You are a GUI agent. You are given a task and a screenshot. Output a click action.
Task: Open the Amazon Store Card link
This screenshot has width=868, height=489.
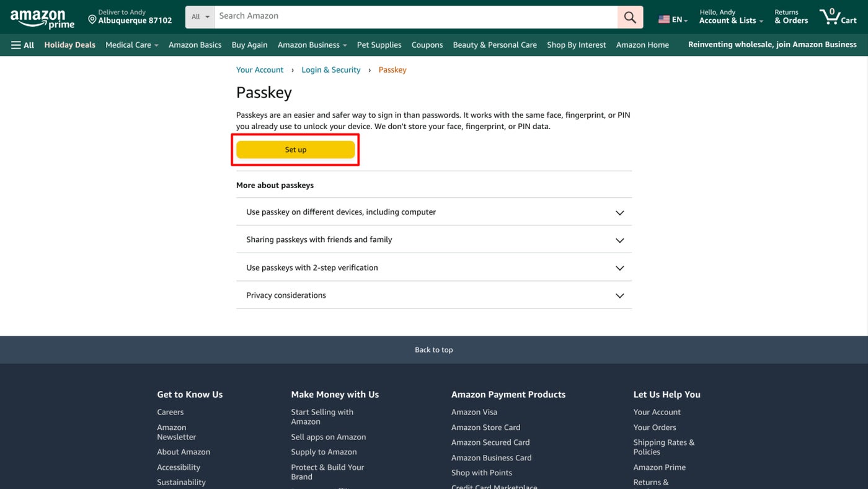pyautogui.click(x=486, y=428)
